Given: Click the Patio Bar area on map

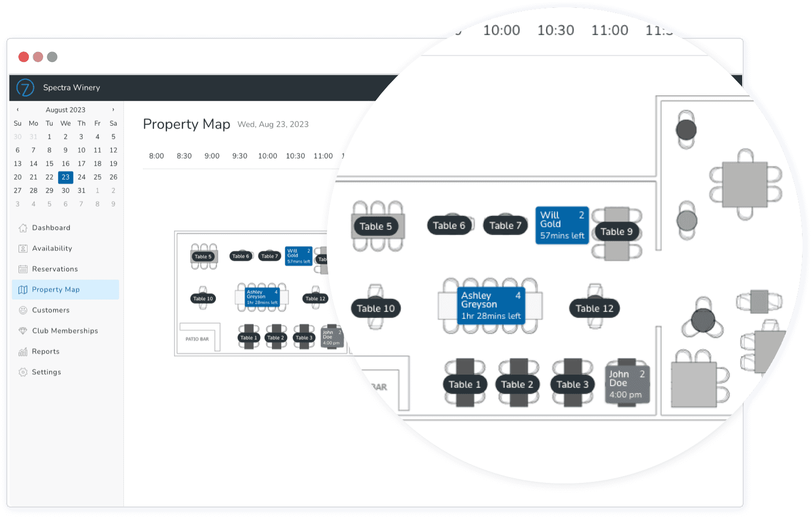Looking at the screenshot, I should [x=197, y=339].
